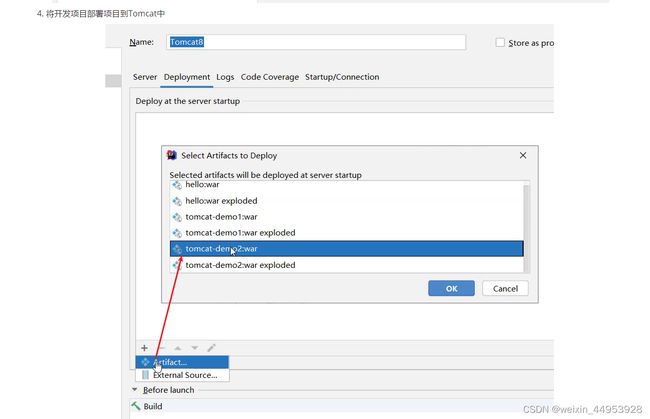Choose External Source... from the popup menu
Viewport: 650px width, 419px height.
(182, 375)
